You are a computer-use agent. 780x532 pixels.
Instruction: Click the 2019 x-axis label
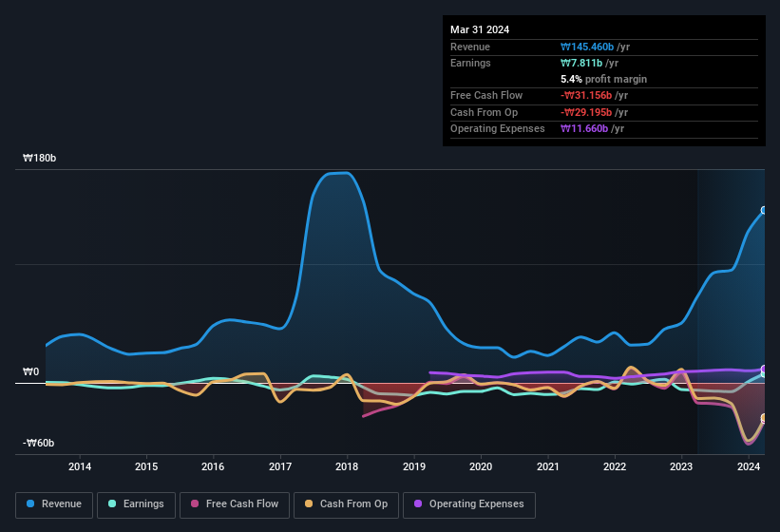[x=414, y=466]
